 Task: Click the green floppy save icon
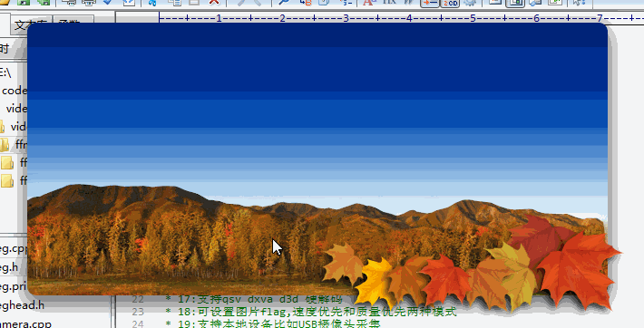pyautogui.click(x=24, y=2)
